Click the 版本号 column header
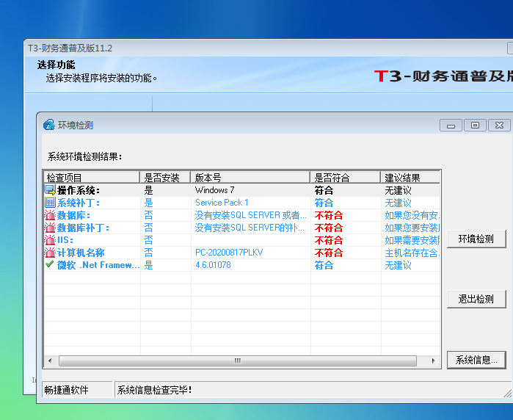This screenshot has width=513, height=420. coord(250,178)
